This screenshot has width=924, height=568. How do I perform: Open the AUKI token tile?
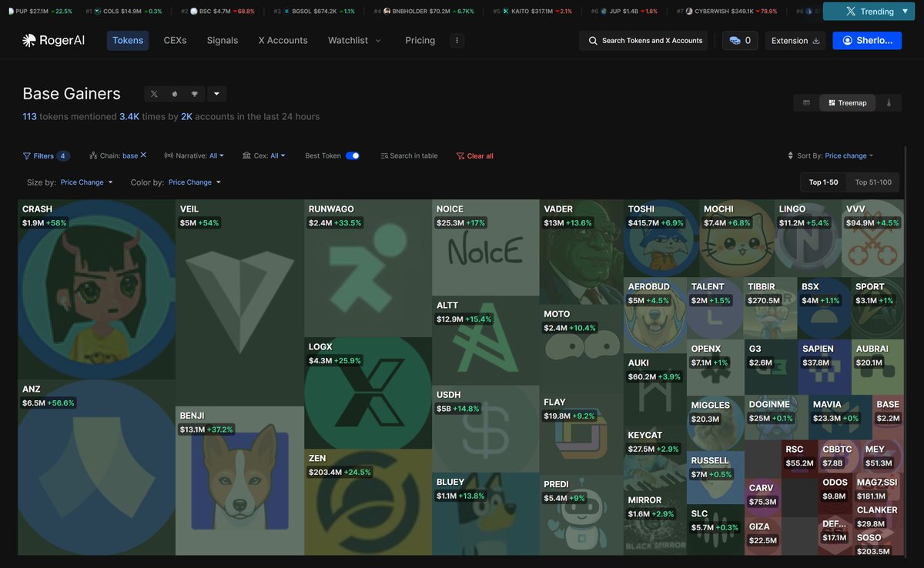[x=654, y=389]
